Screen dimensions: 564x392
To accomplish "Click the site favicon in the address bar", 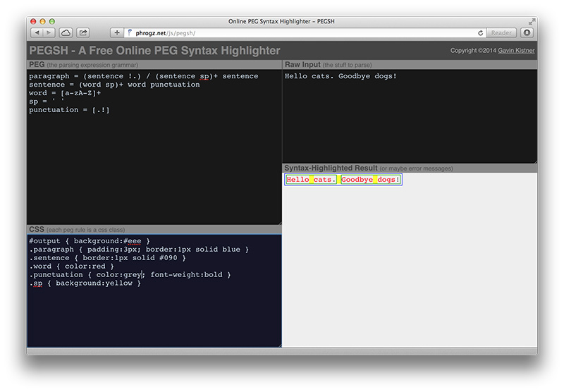I will pyautogui.click(x=130, y=32).
